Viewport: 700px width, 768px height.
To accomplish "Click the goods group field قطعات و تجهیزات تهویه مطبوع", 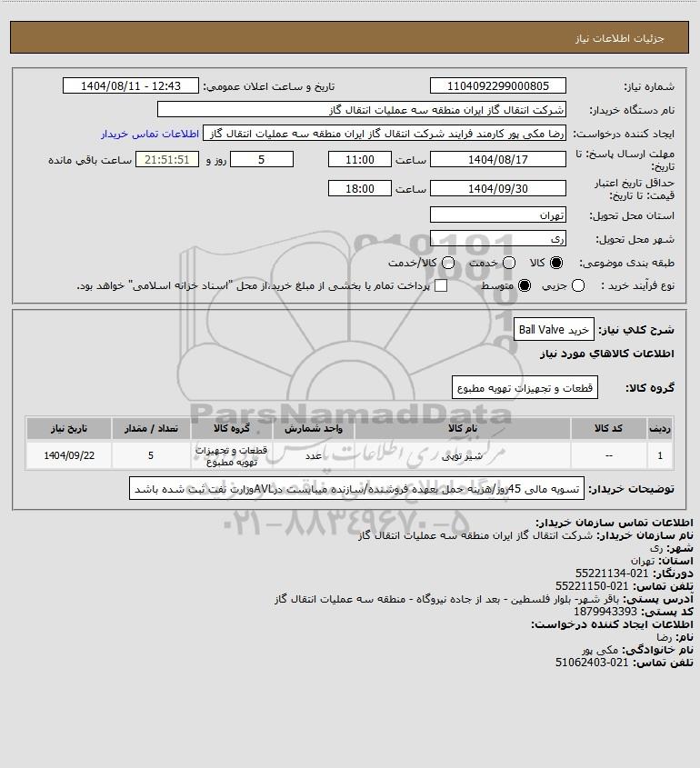I will coord(525,388).
